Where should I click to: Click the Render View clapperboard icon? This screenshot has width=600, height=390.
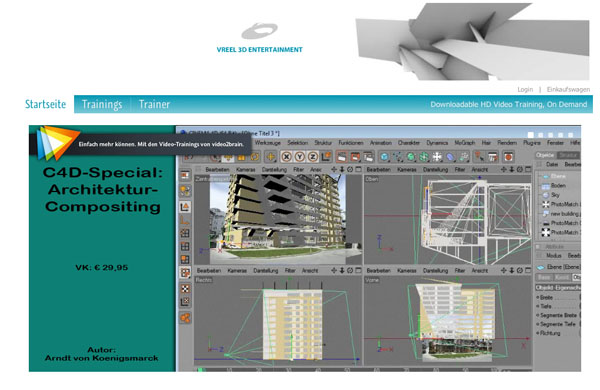coord(342,157)
